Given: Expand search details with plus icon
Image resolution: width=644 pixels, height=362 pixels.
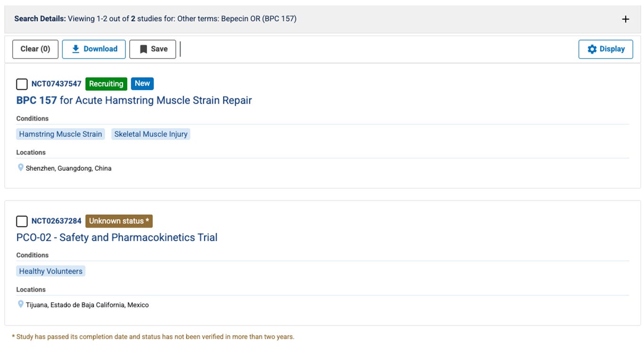Looking at the screenshot, I should [x=625, y=19].
